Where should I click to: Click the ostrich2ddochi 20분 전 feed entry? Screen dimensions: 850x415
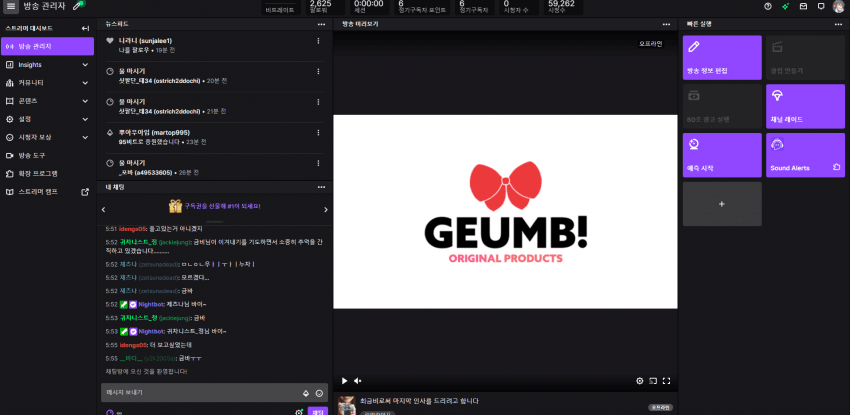(x=214, y=76)
